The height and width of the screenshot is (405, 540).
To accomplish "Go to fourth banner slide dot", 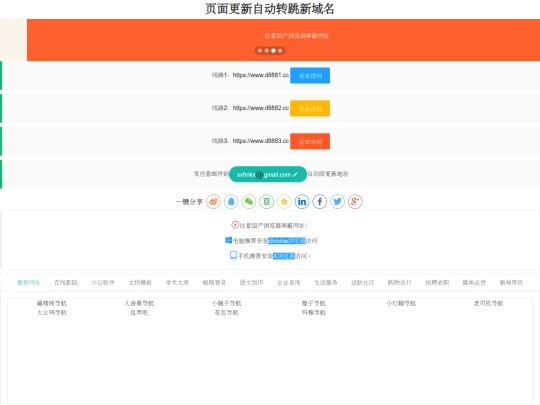I will (280, 51).
